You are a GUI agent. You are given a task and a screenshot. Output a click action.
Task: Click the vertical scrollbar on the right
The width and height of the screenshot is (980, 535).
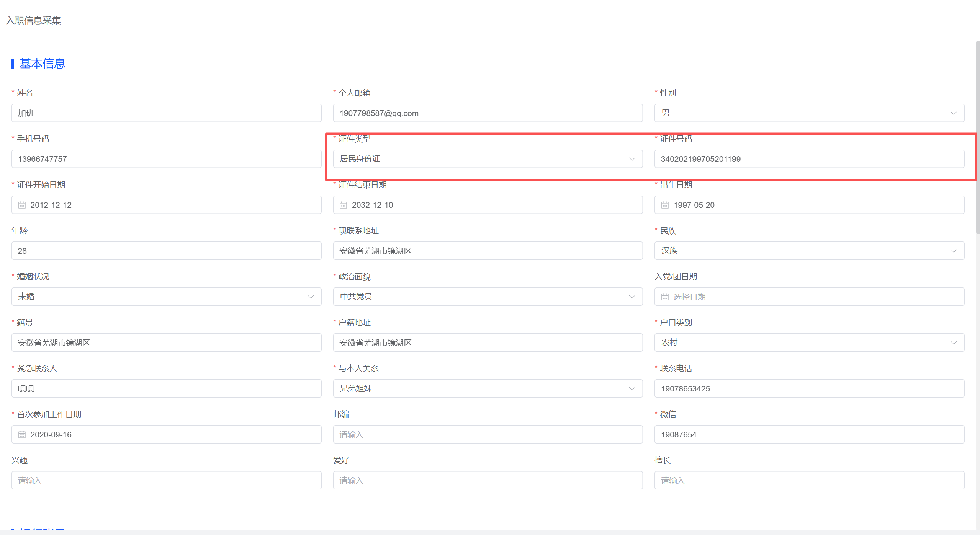pos(977,138)
